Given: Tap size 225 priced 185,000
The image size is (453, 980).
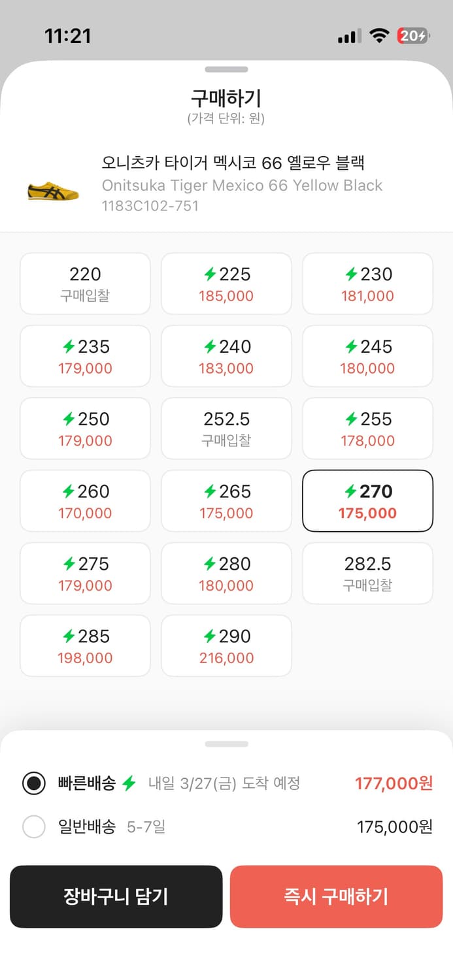Looking at the screenshot, I should click(x=226, y=284).
